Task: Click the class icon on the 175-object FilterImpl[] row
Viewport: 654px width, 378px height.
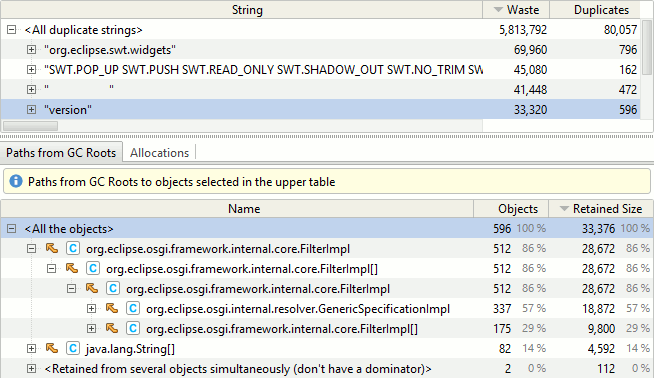Action: 133,328
